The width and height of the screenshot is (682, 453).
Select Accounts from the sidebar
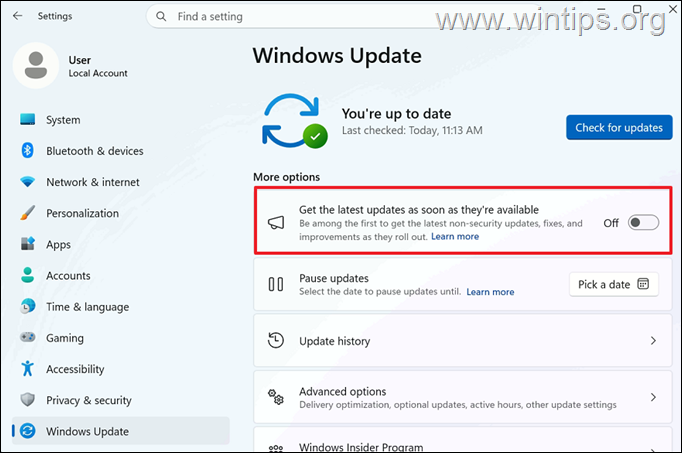120,276
